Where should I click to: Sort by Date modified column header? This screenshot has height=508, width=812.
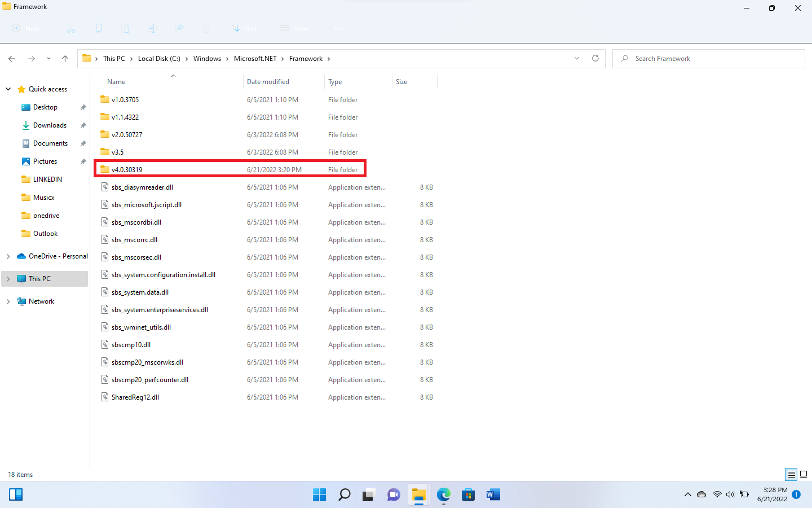[268, 82]
